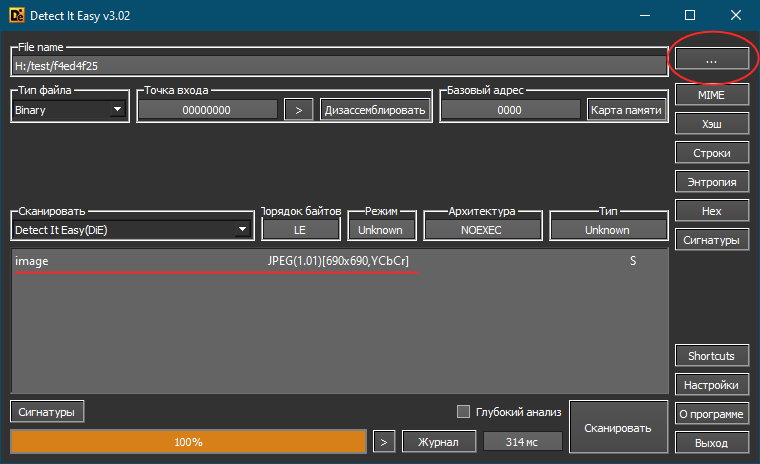
Task: Open file browse button with three dots
Action: tap(712, 60)
